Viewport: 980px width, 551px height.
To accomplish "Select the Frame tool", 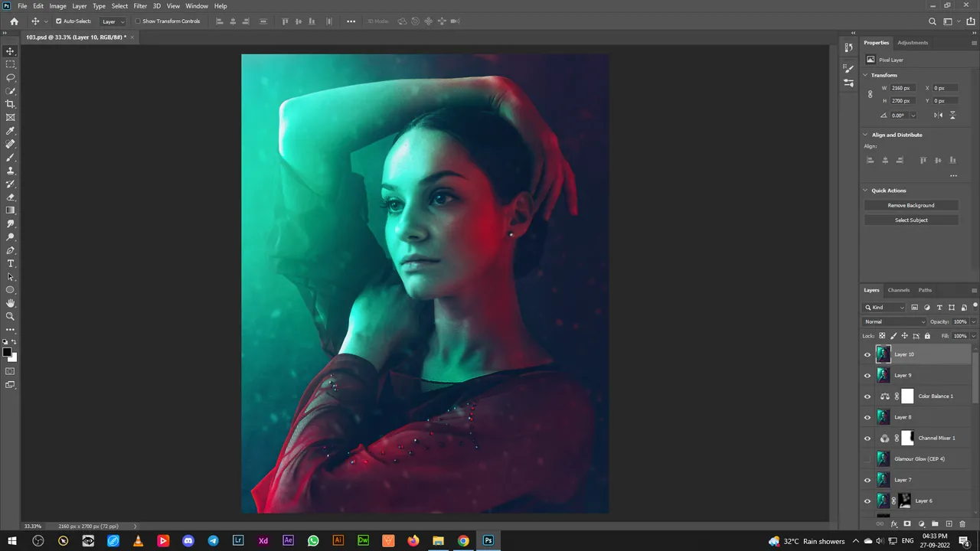I will (11, 117).
